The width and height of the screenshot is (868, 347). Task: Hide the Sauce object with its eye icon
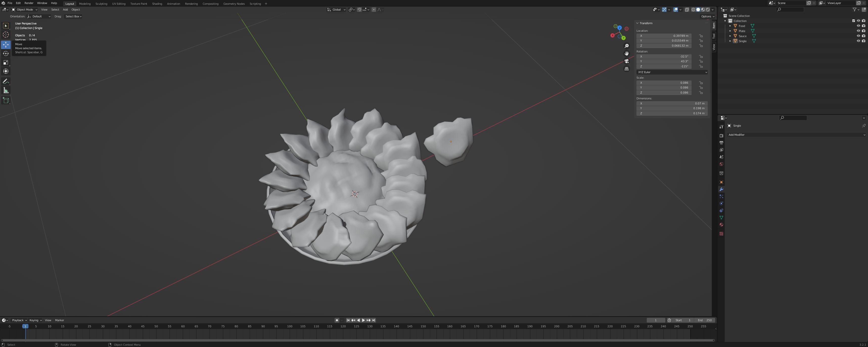[x=858, y=36]
